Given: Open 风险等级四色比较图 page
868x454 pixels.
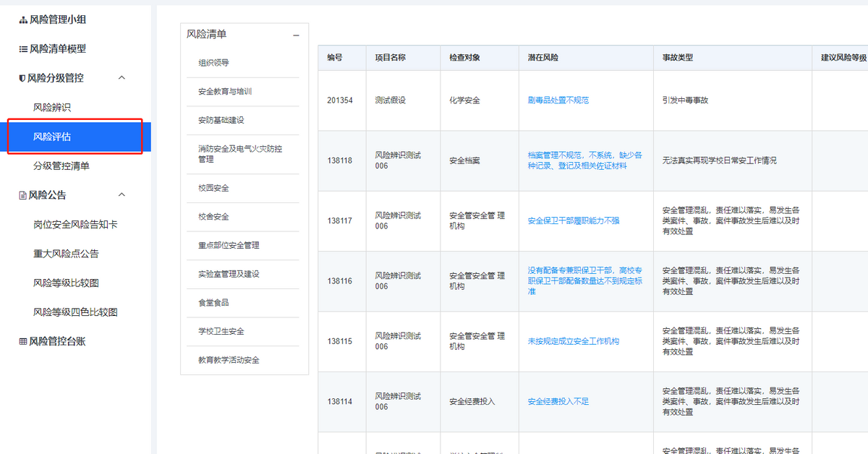Looking at the screenshot, I should pyautogui.click(x=75, y=312).
